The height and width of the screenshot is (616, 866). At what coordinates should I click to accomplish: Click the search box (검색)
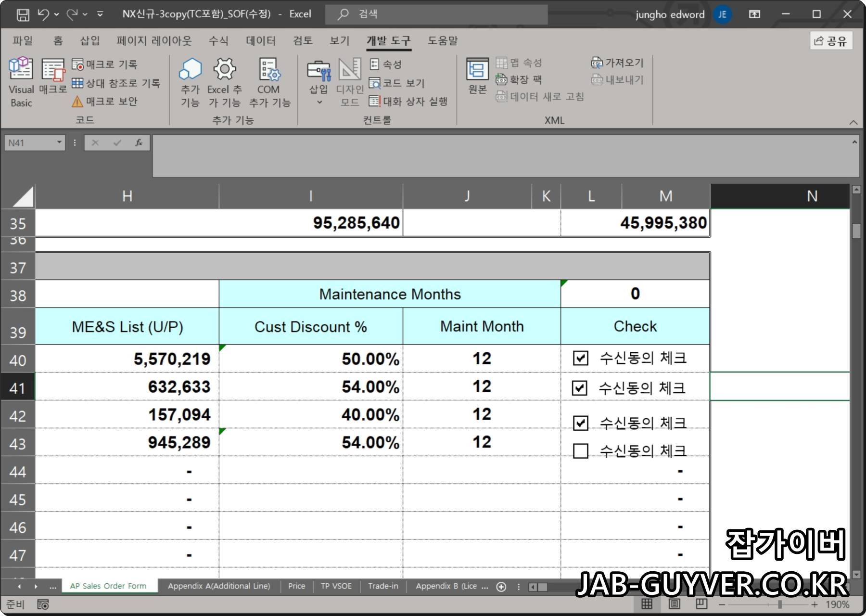click(x=437, y=14)
